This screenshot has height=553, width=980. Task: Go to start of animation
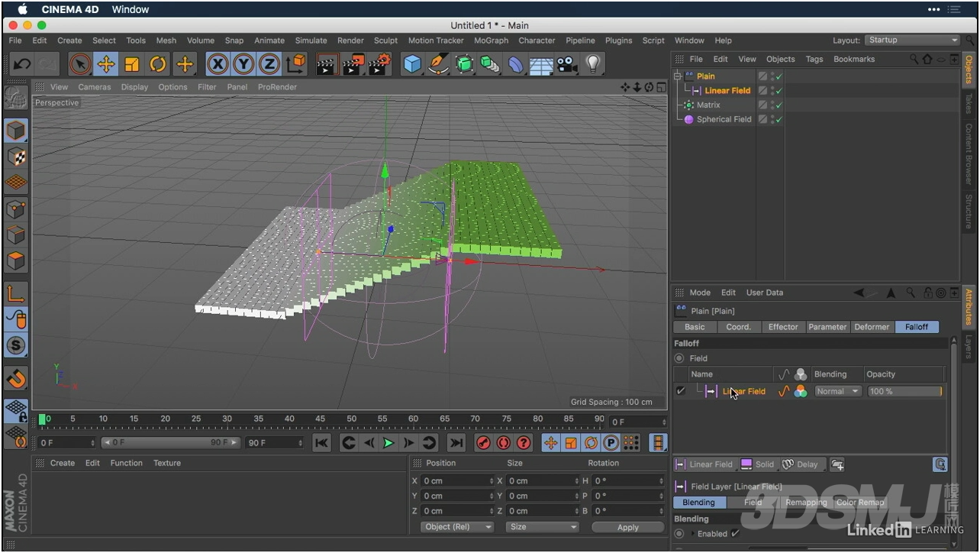click(x=321, y=443)
